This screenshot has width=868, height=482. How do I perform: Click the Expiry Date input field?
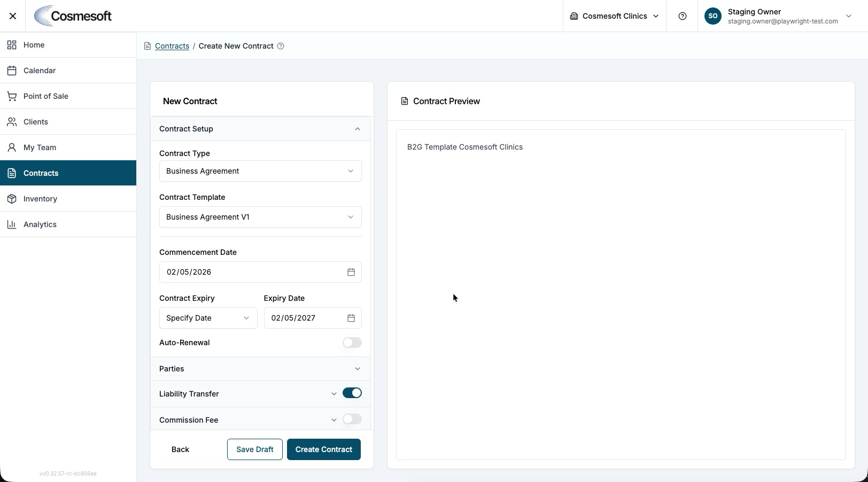coord(313,318)
